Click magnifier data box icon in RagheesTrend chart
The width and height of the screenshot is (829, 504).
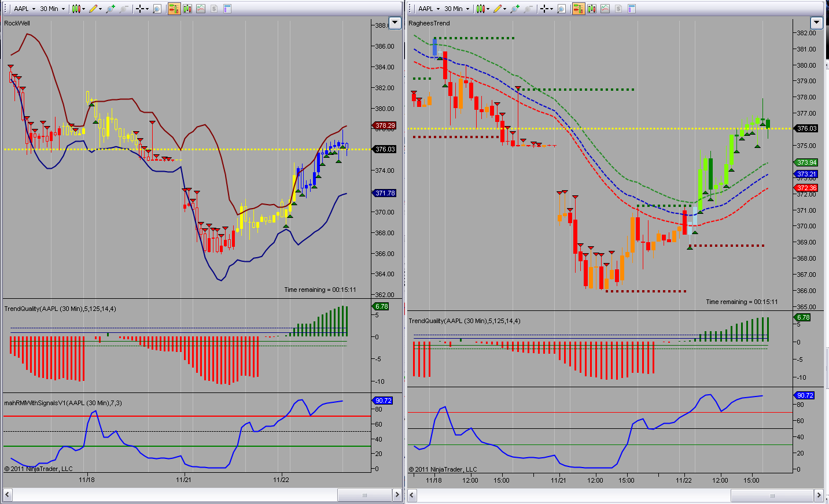click(x=561, y=9)
